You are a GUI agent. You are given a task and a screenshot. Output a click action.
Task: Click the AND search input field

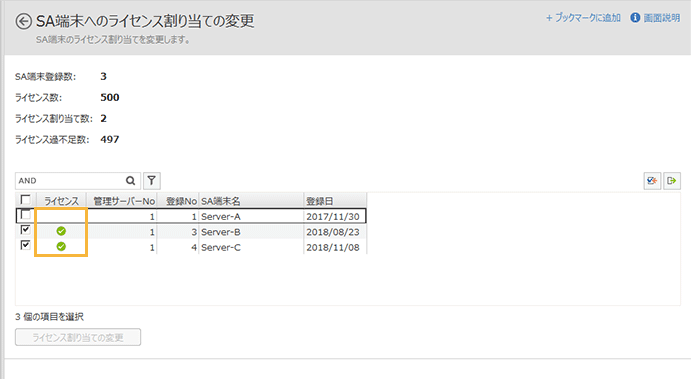[71, 181]
